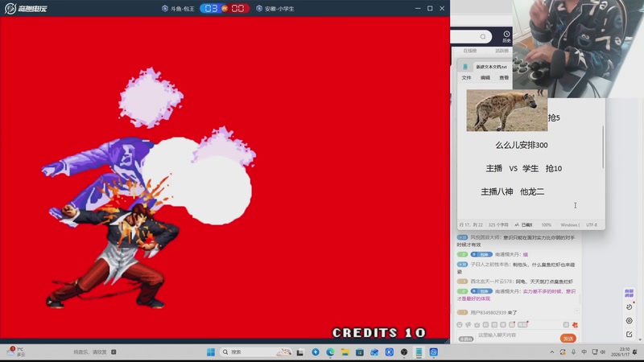644x362 pixels.
Task: Open the blue square app at taskbar end
Action: coord(434,352)
